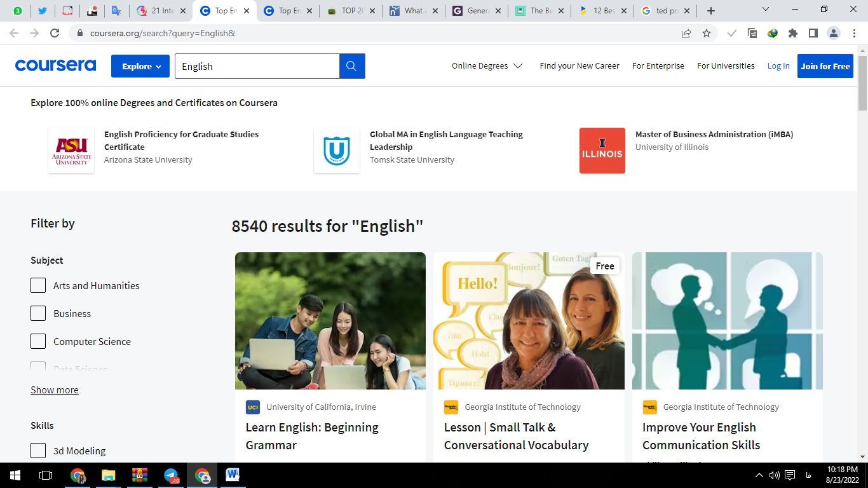Screen dimensions: 868x488
Task: Click the Log In link
Action: point(778,65)
